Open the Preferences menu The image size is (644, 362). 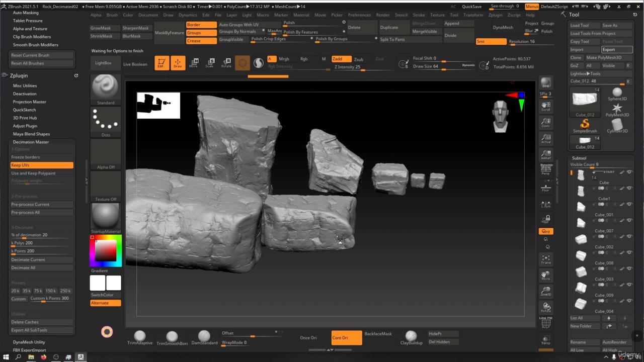click(x=359, y=15)
